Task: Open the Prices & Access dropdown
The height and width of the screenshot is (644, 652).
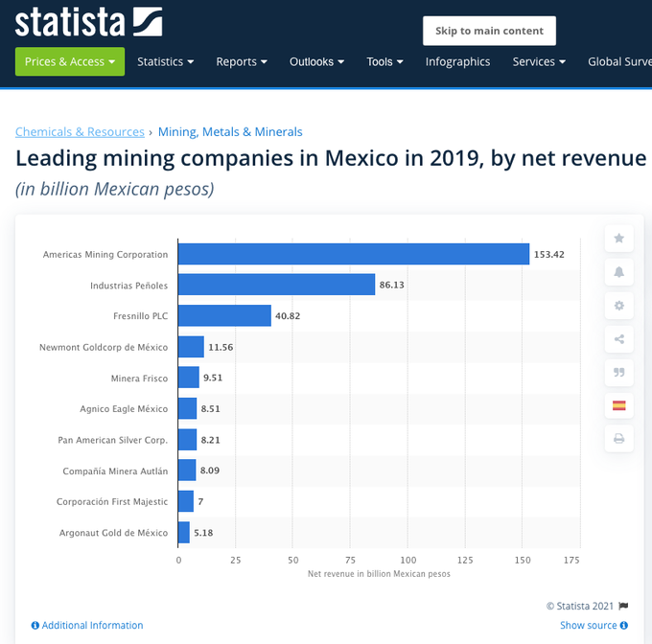Action: tap(70, 61)
